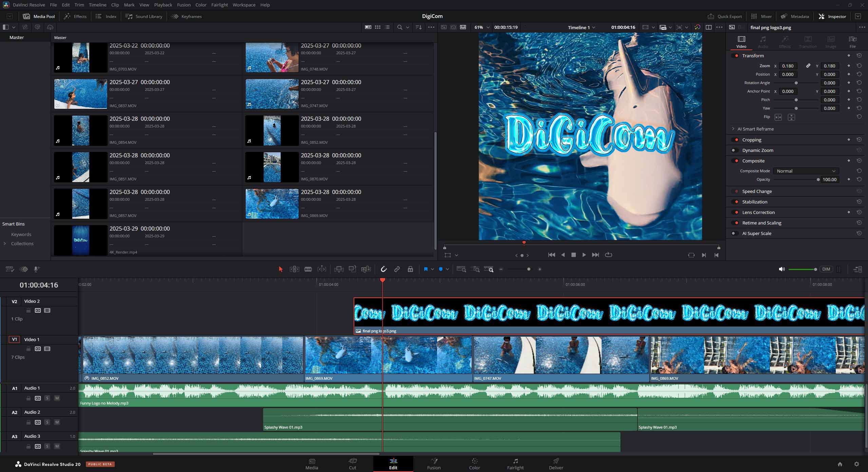Image resolution: width=868 pixels, height=472 pixels.
Task: Open the Inspector panel button
Action: pos(832,16)
